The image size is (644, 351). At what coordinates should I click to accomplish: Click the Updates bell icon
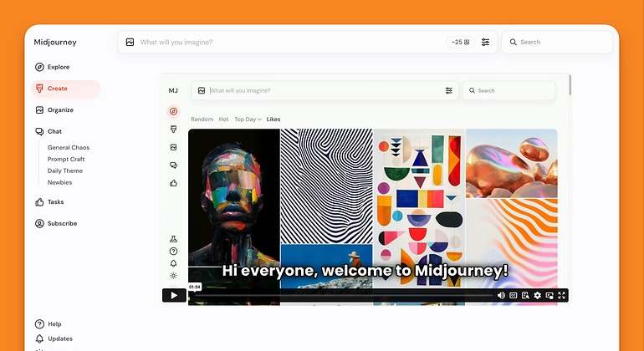point(39,338)
